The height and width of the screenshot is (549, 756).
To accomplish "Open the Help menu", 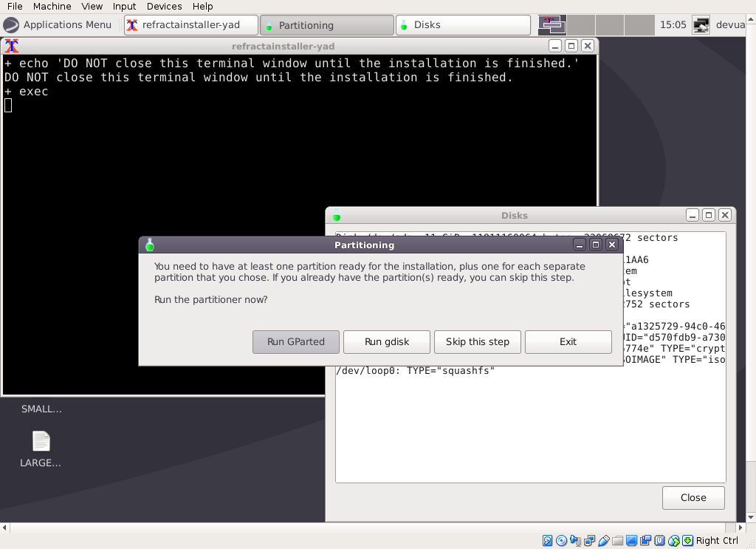I will click(202, 6).
